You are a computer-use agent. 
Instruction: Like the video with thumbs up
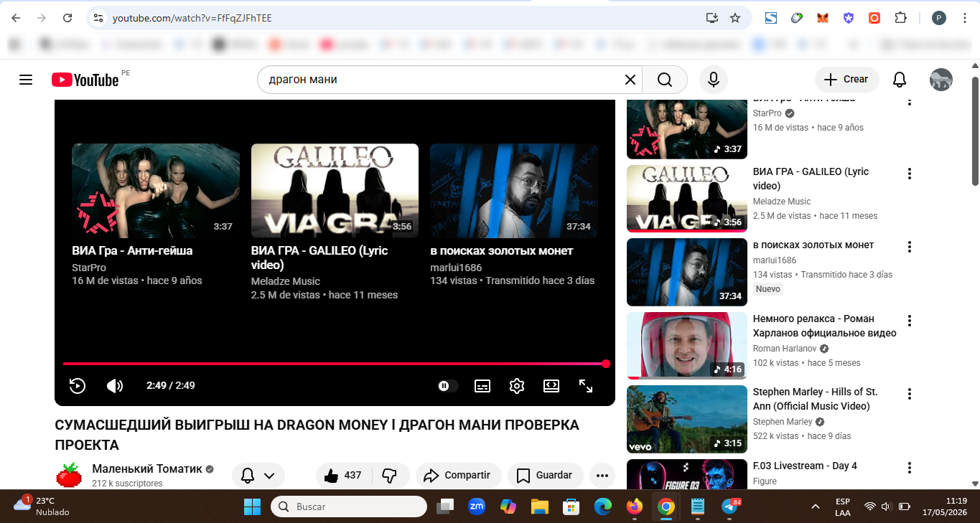click(x=342, y=475)
